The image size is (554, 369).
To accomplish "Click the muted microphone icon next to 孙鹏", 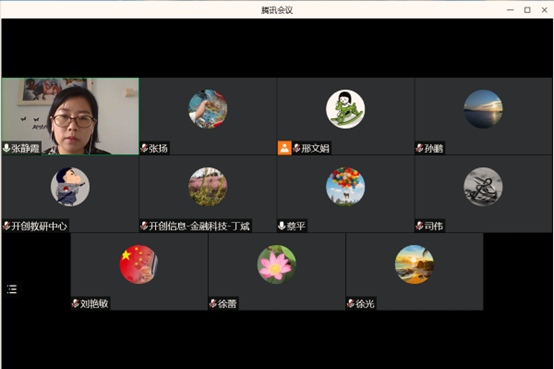I will 419,148.
